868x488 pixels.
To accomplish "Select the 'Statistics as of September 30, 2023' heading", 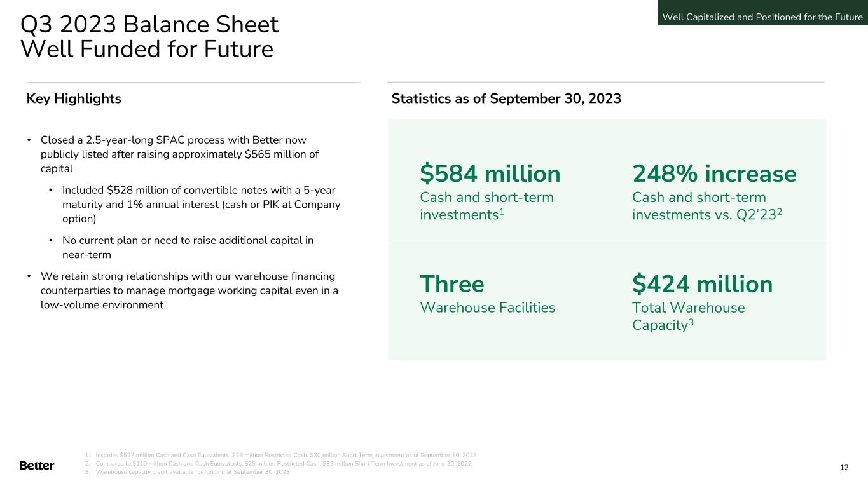I will (x=506, y=98).
